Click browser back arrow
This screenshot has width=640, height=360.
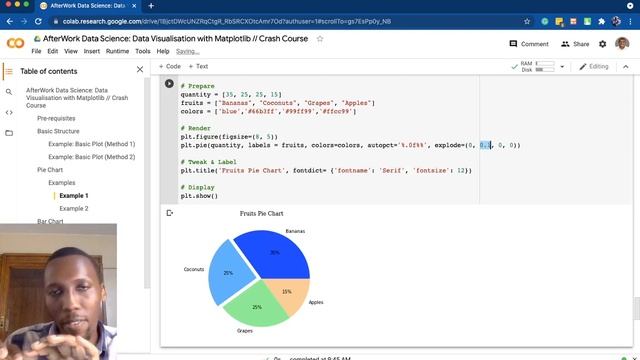point(10,21)
